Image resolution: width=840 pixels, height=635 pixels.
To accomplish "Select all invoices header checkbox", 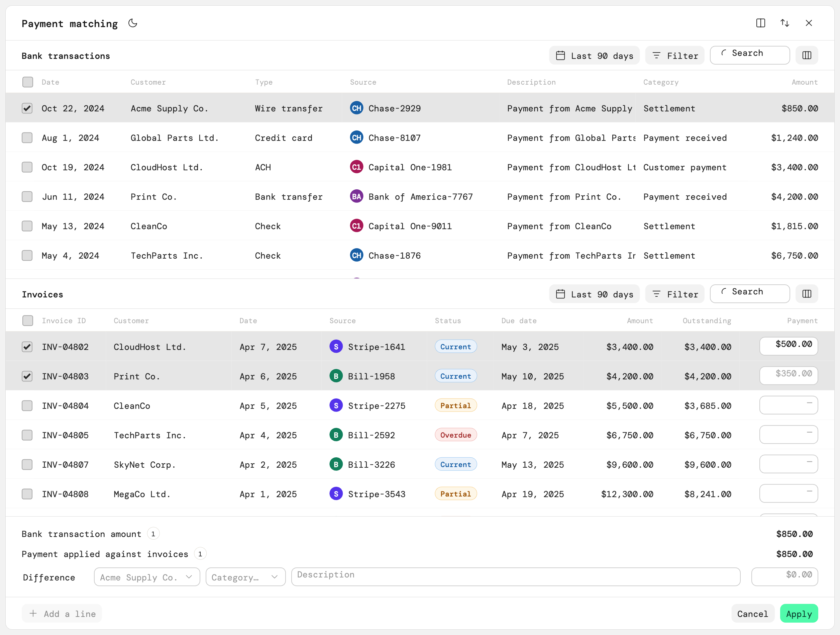I will 28,321.
